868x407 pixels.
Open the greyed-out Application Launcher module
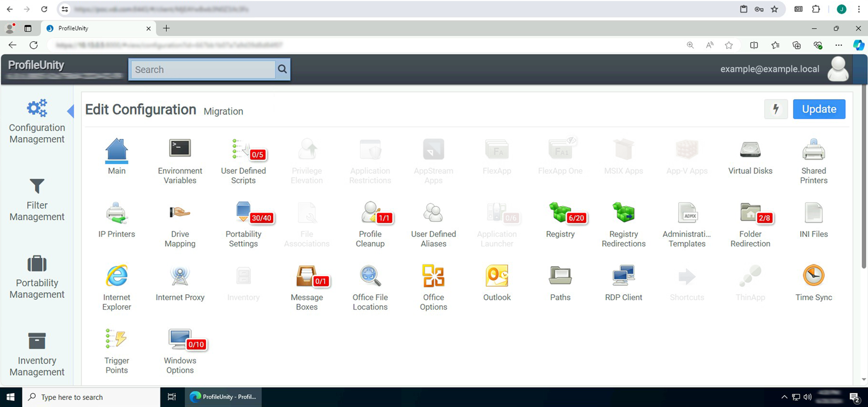point(497,225)
